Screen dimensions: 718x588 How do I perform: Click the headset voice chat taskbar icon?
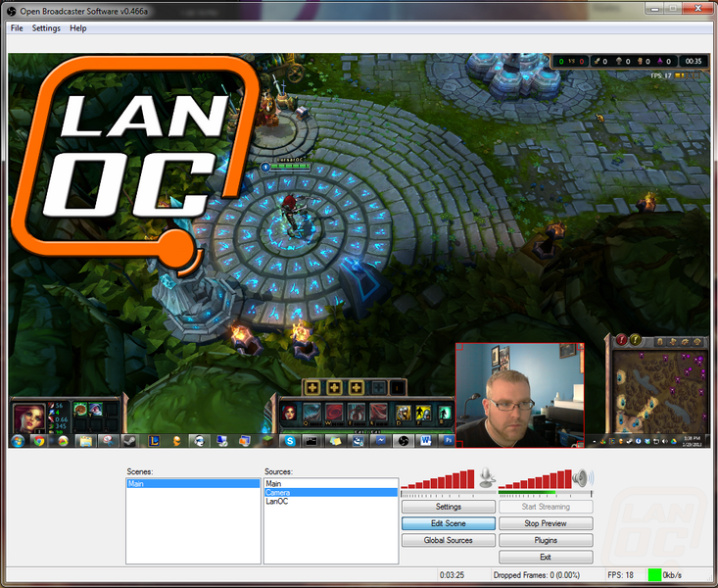point(199,441)
